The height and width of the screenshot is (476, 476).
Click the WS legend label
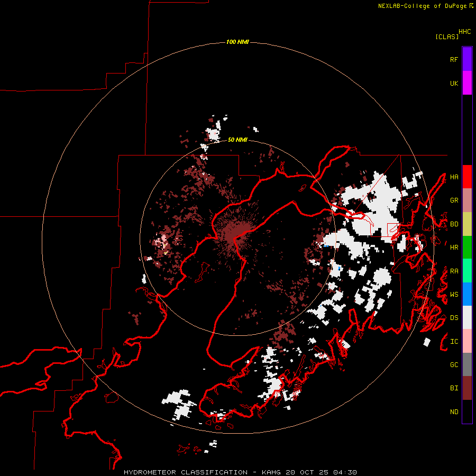tap(454, 295)
